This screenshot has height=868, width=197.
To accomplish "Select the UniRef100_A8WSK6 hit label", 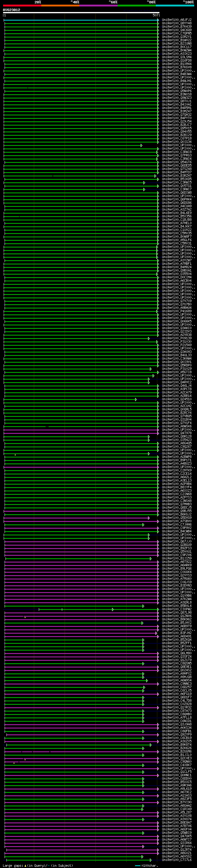I will click(177, 426).
